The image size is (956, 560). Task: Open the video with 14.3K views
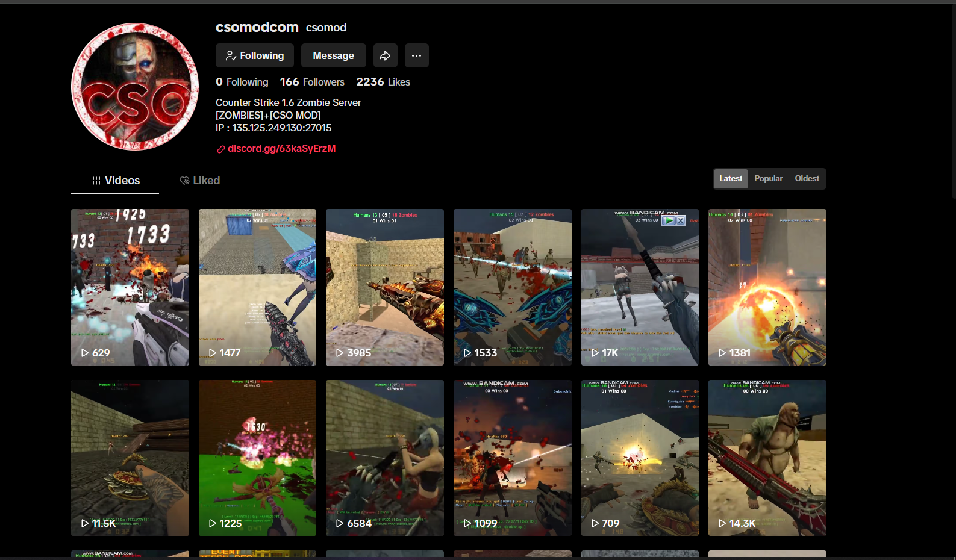(x=767, y=458)
